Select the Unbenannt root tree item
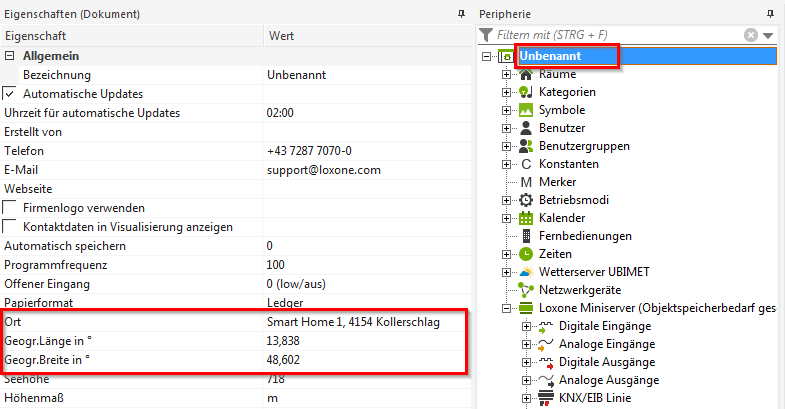The height and width of the screenshot is (409, 785). pos(564,56)
